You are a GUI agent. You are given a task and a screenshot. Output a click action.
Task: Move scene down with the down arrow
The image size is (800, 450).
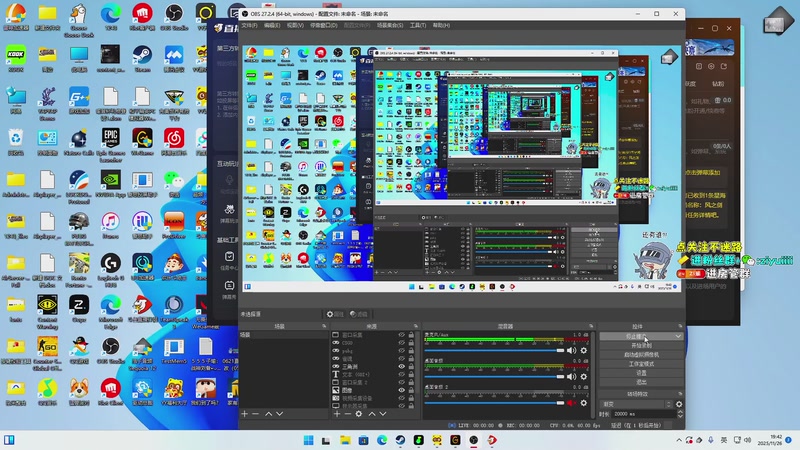coord(280,414)
